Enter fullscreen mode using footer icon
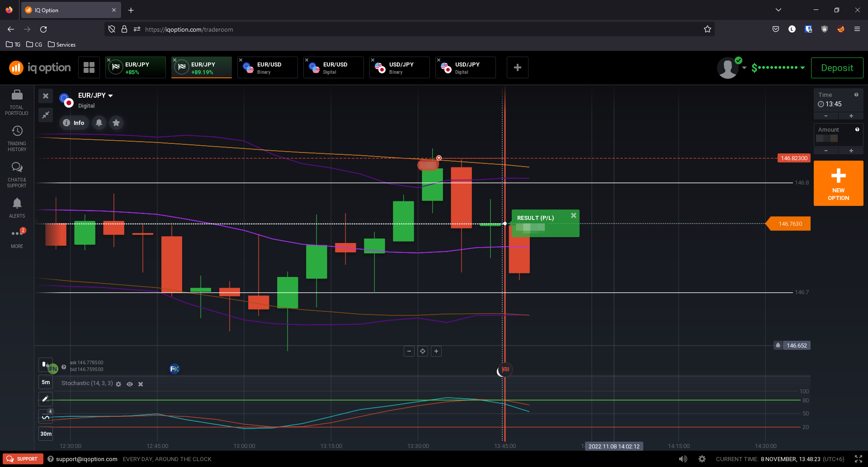The image size is (868, 467). pos(859,459)
